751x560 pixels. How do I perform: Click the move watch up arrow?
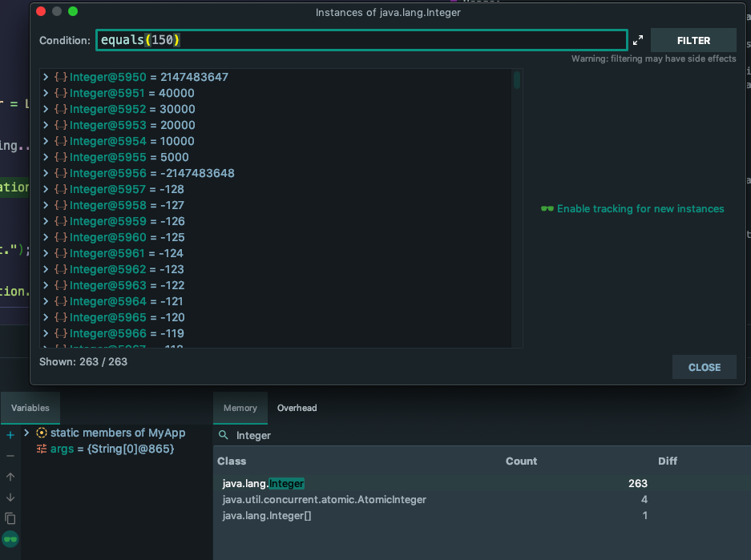10,477
